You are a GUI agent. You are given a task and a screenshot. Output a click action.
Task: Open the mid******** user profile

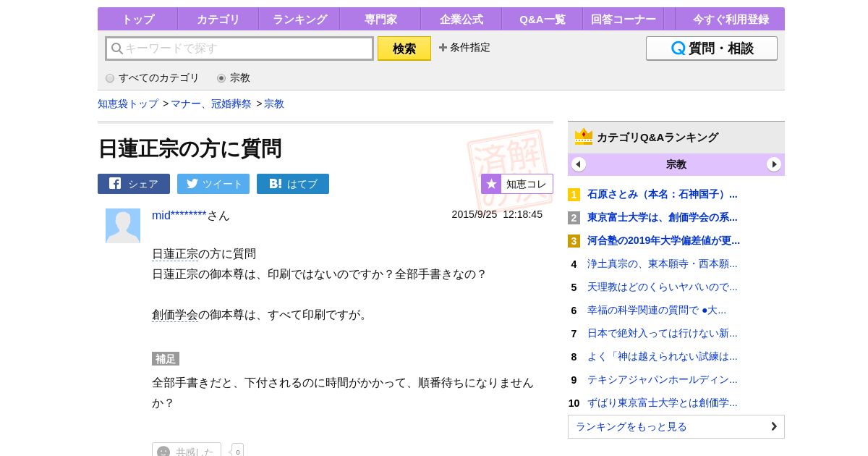[x=179, y=215]
